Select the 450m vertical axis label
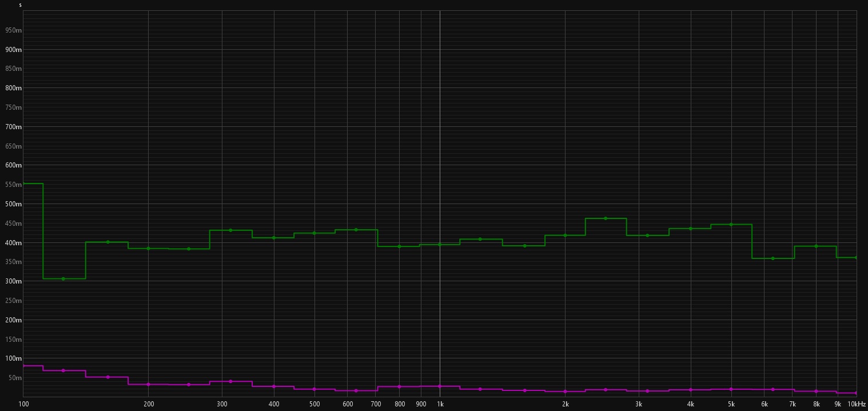 [x=13, y=224]
